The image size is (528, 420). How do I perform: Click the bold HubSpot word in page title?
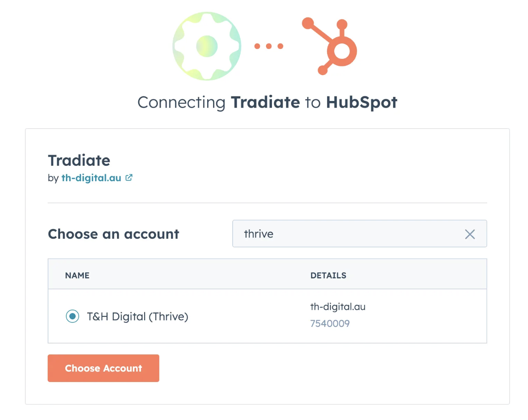pyautogui.click(x=361, y=102)
